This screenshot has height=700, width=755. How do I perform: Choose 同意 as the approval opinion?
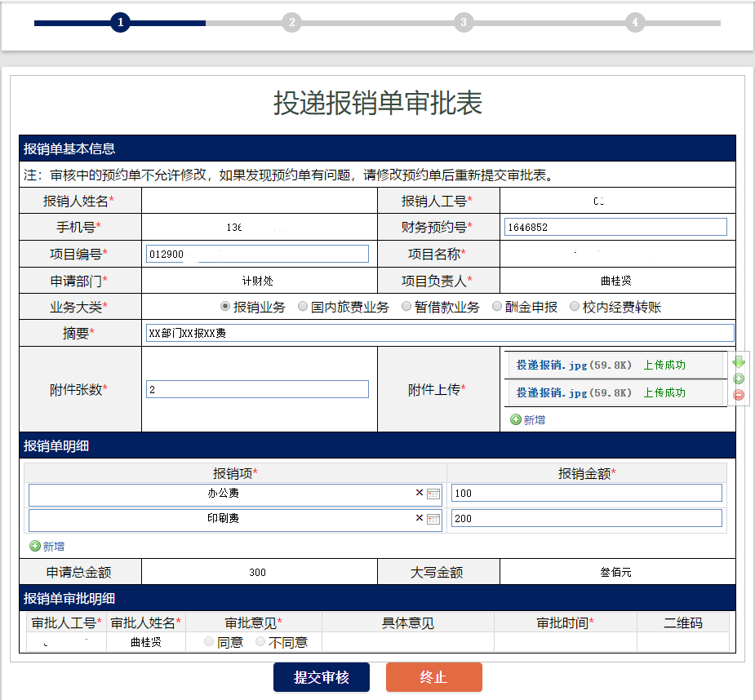[x=210, y=642]
